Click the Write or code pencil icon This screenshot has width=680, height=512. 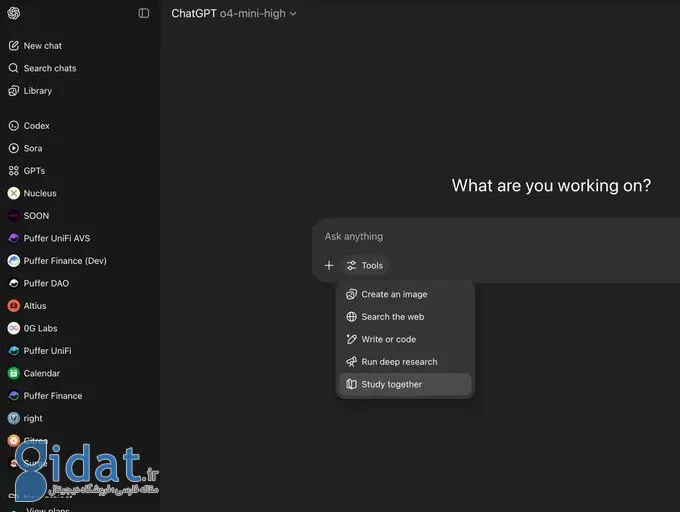click(x=351, y=339)
